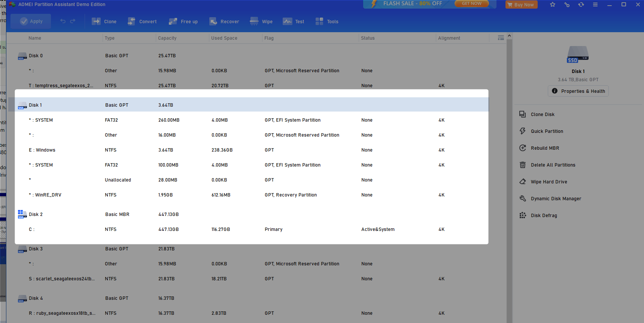Click 612.16MB used space of WinRE_DRV
The width and height of the screenshot is (644, 323).
tap(221, 195)
